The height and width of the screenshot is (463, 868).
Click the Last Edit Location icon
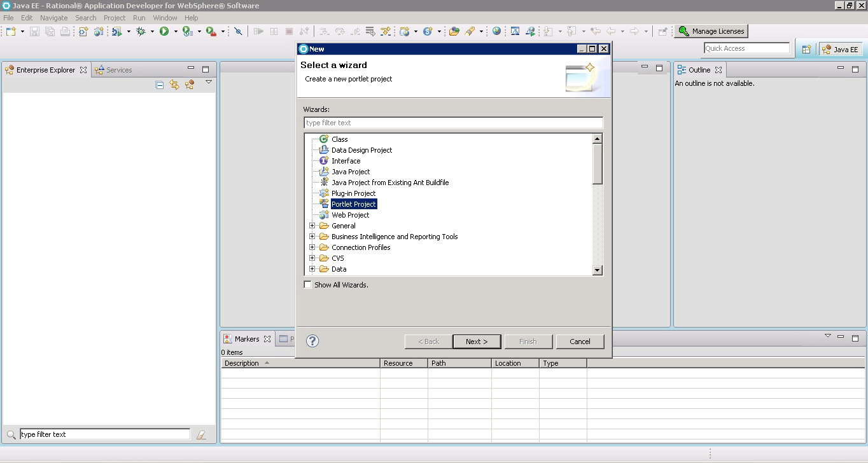point(595,31)
